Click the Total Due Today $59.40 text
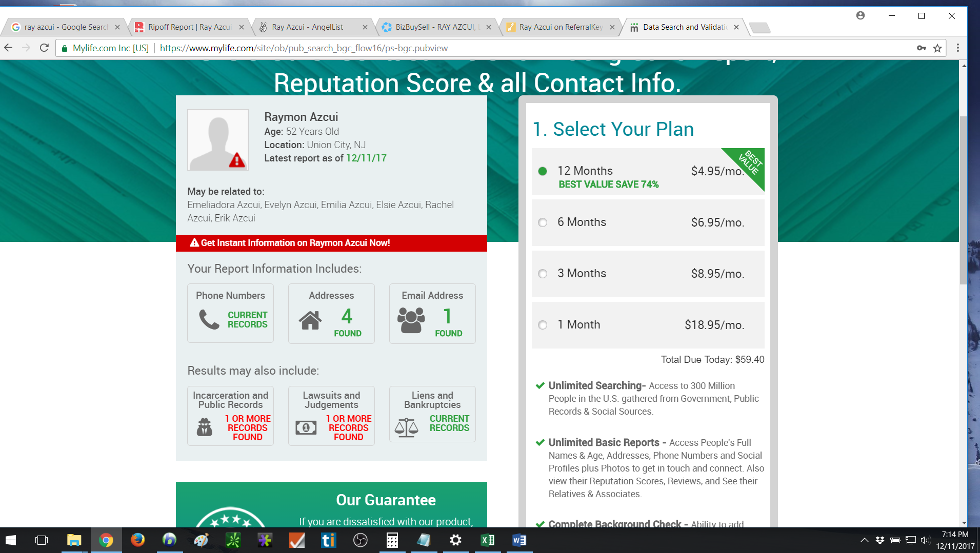 point(712,359)
